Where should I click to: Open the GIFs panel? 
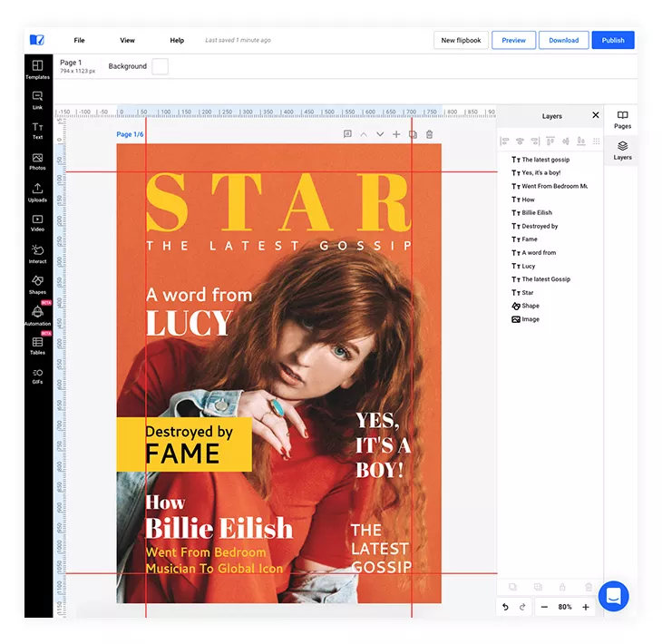point(37,376)
